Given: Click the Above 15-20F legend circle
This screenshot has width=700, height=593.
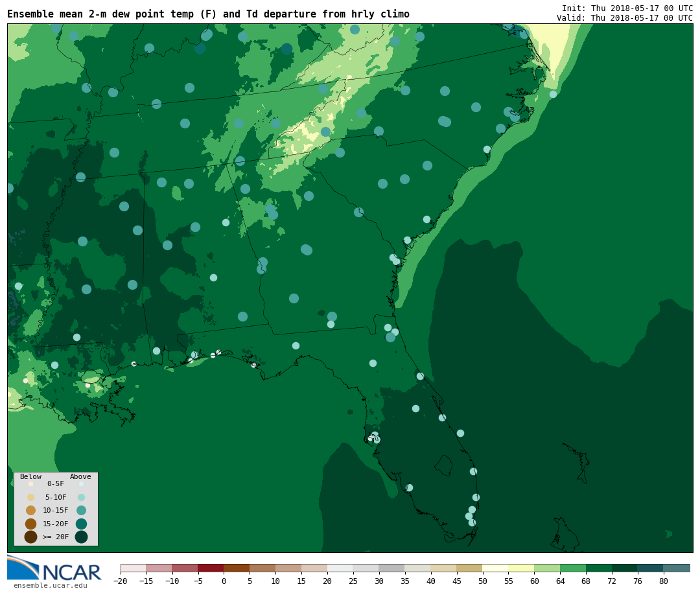Looking at the screenshot, I should (x=81, y=524).
